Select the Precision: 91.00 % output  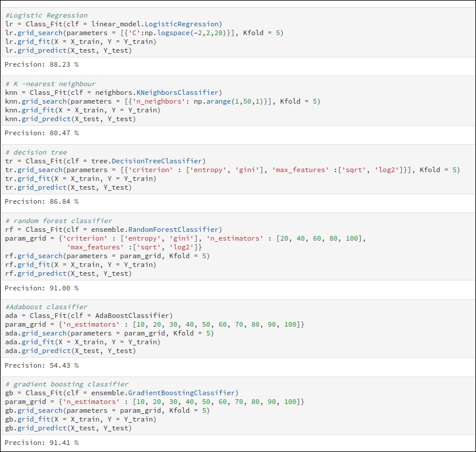tap(42, 288)
